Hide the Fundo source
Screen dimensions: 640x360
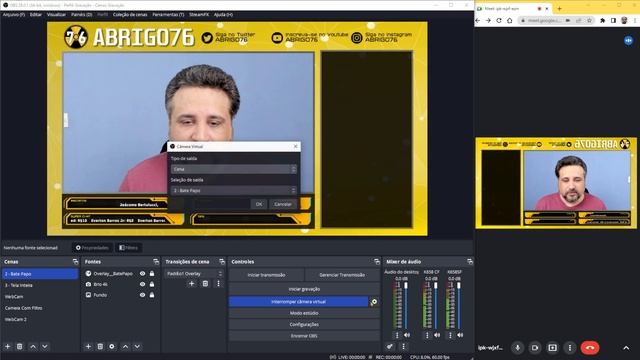pyautogui.click(x=142, y=295)
